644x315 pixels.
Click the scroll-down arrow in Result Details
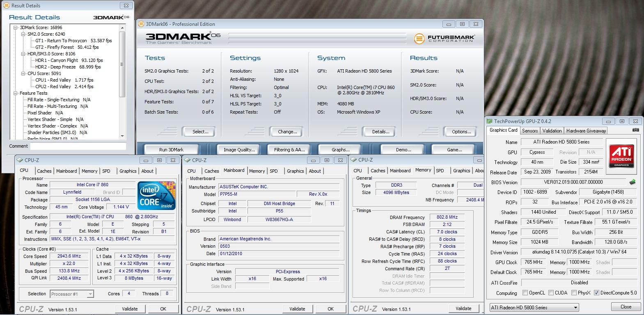(x=122, y=136)
